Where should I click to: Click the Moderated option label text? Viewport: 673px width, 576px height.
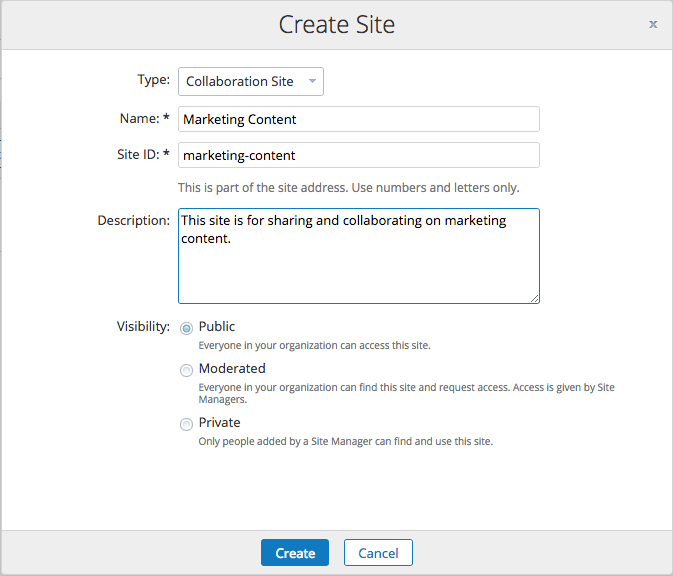pyautogui.click(x=232, y=368)
